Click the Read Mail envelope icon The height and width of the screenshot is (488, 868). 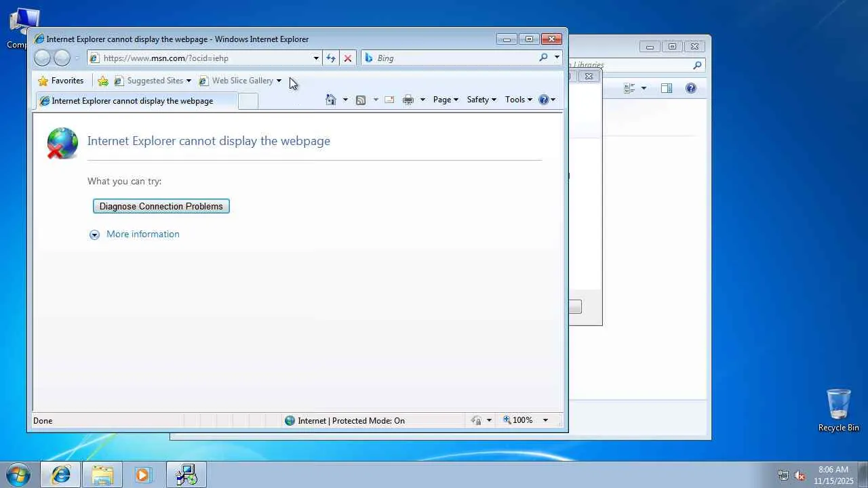click(389, 100)
